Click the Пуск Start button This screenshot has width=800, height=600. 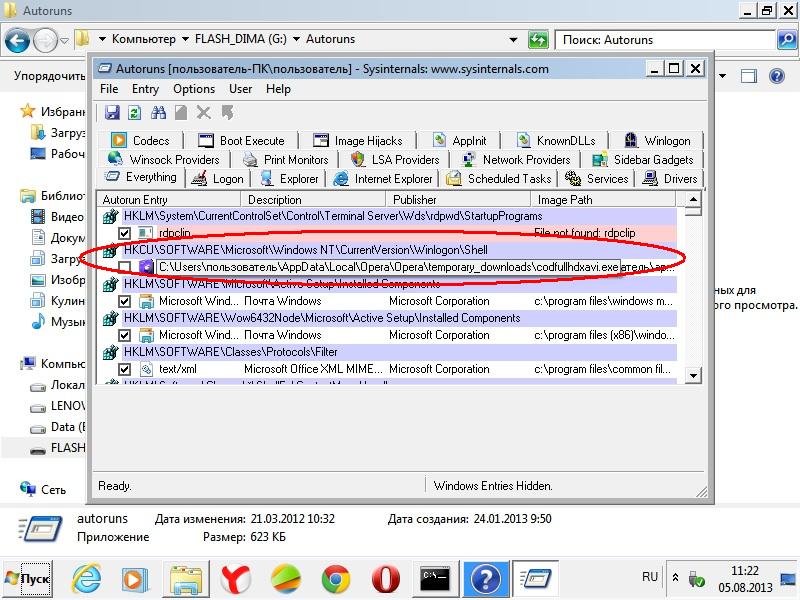coord(28,578)
